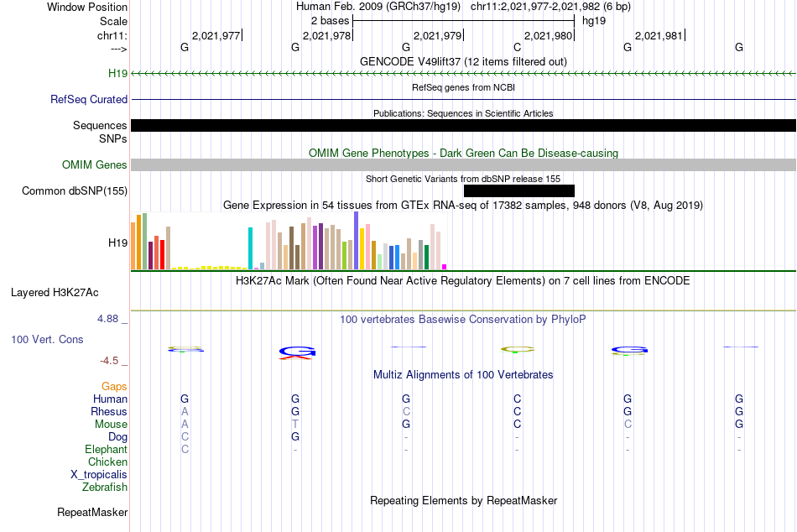This screenshot has width=797, height=532.
Task: Select the X_tropicalis species row label
Action: pos(99,475)
